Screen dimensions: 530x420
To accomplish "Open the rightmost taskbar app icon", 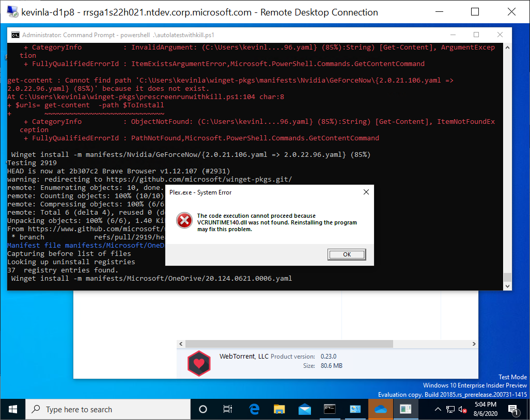I will point(406,409).
